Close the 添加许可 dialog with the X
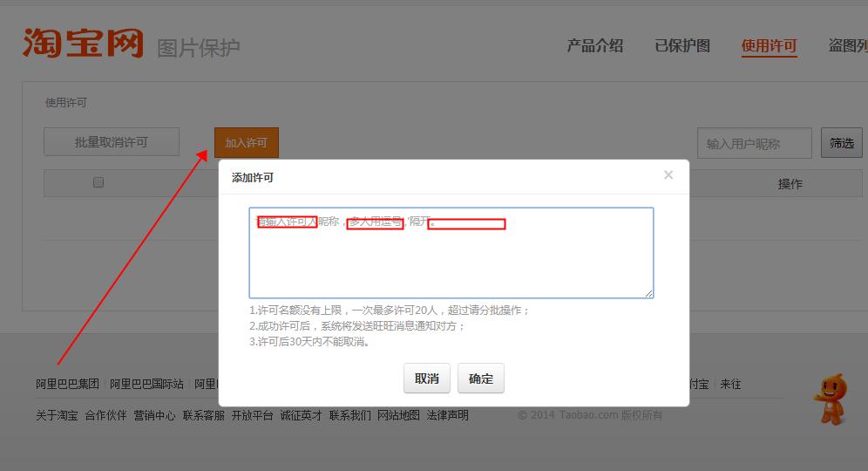Viewport: 868px width, 471px height. [668, 175]
